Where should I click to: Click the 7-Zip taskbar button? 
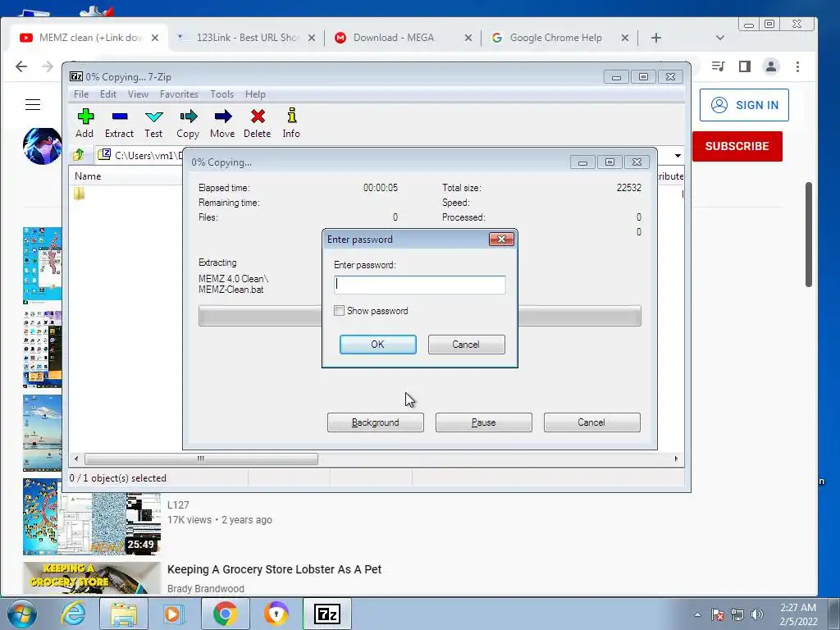(327, 614)
